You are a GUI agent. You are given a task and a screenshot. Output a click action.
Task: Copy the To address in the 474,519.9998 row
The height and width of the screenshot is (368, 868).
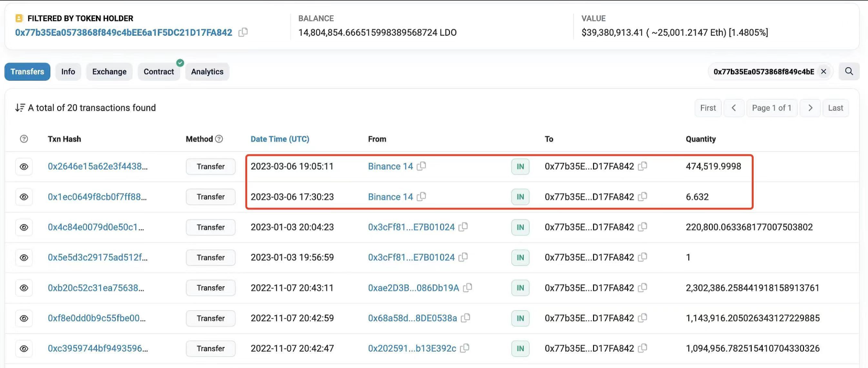pos(643,166)
